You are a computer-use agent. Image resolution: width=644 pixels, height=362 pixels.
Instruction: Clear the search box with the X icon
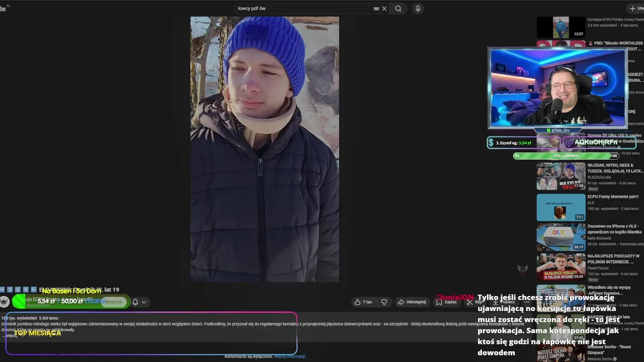[x=384, y=9]
